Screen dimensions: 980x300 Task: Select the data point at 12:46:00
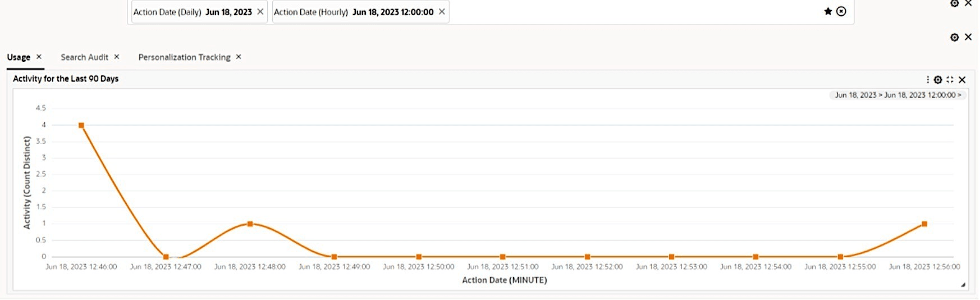click(81, 125)
